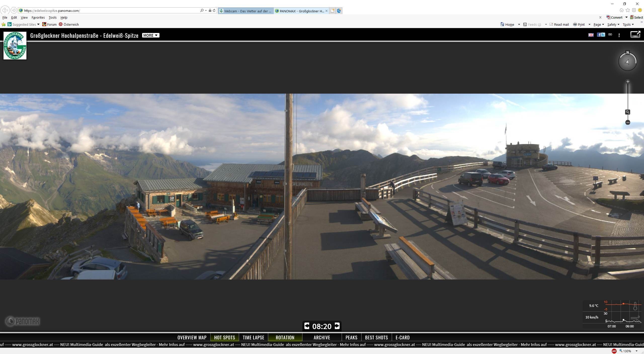Click the exclamation mark info icon

[619, 35]
